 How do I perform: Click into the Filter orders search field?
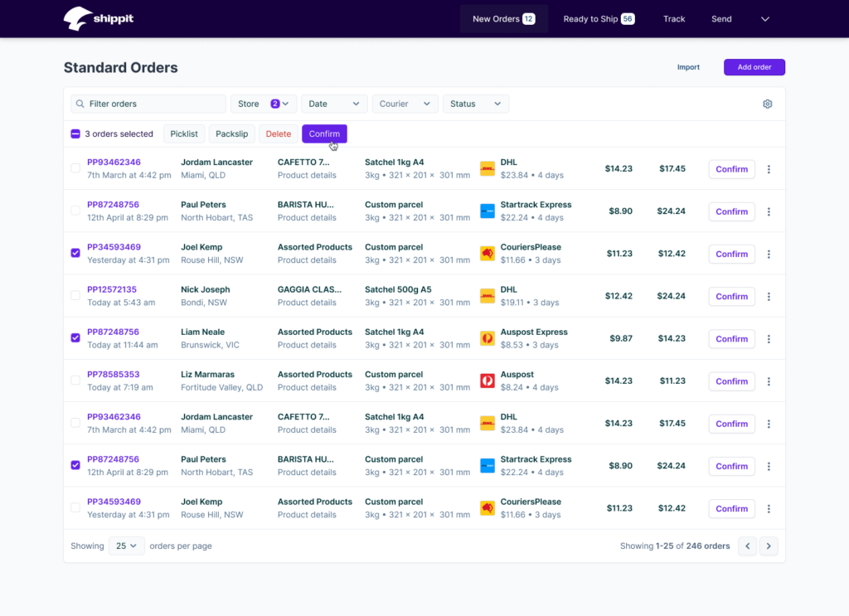click(x=148, y=104)
